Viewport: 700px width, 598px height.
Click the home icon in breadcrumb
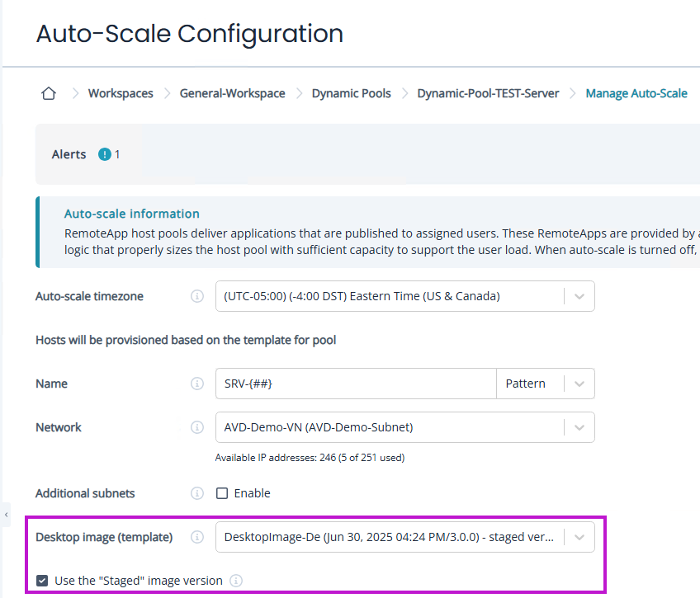49,93
